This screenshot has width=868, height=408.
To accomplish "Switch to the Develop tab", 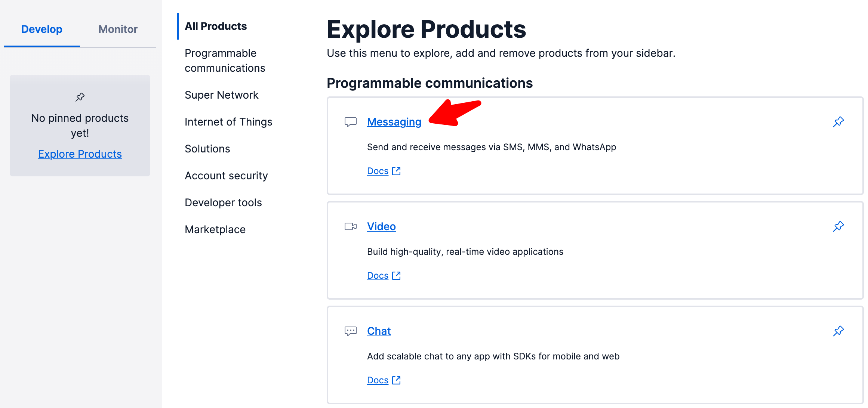I will point(41,29).
